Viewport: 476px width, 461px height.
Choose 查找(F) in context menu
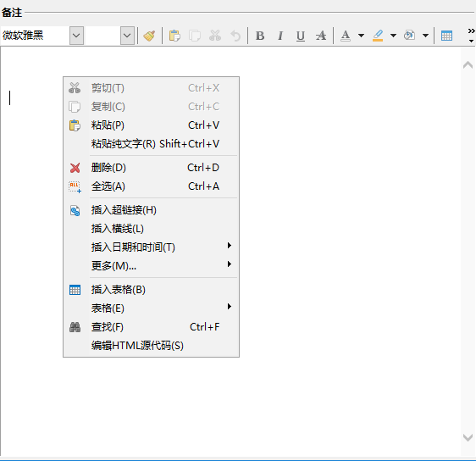[x=151, y=327]
